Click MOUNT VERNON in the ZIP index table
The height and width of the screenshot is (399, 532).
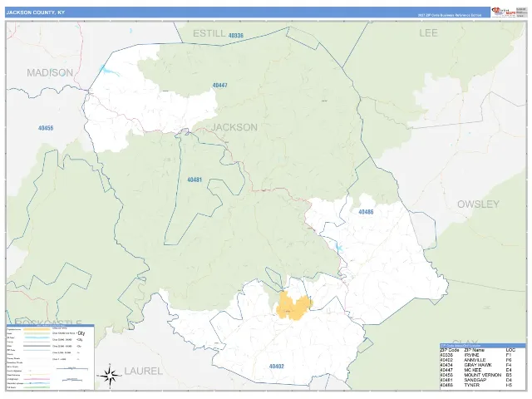482,375
